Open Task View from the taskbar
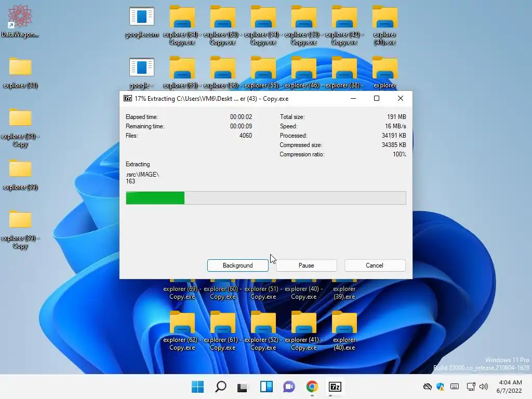532x399 pixels. point(243,387)
